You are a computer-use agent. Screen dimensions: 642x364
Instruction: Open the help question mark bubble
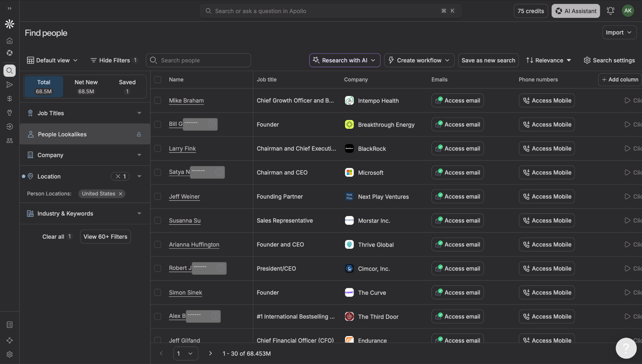tap(626, 348)
